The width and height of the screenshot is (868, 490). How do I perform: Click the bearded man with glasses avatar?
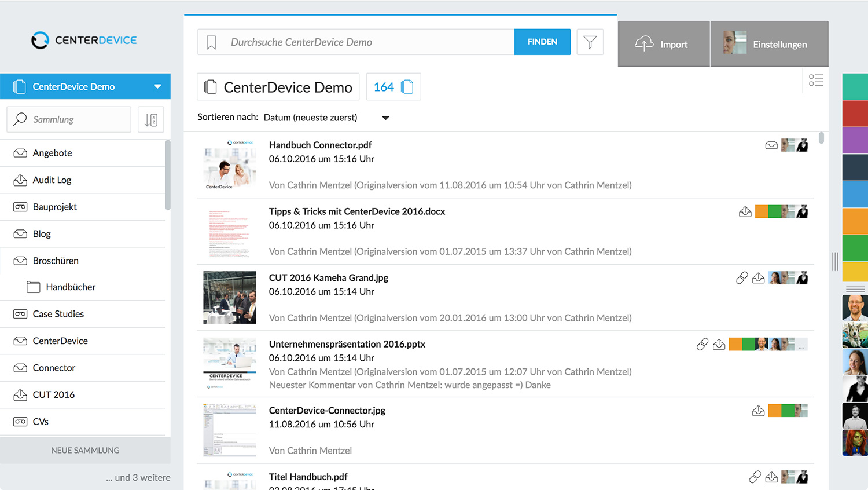click(855, 308)
